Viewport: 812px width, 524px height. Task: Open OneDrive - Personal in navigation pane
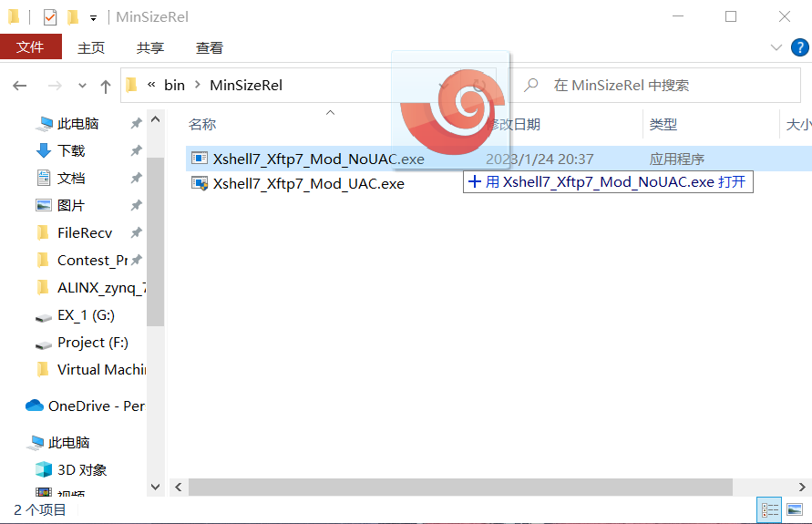[x=96, y=406]
